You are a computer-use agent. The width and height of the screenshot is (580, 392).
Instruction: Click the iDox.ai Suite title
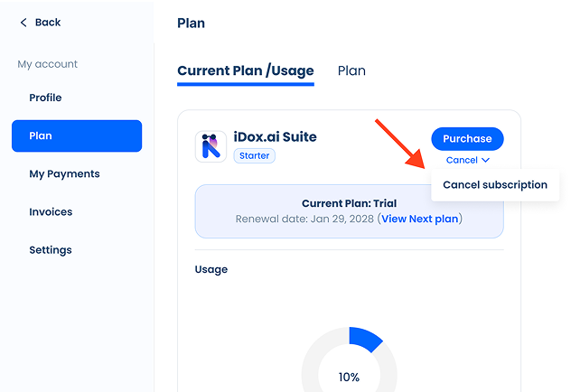coord(275,136)
